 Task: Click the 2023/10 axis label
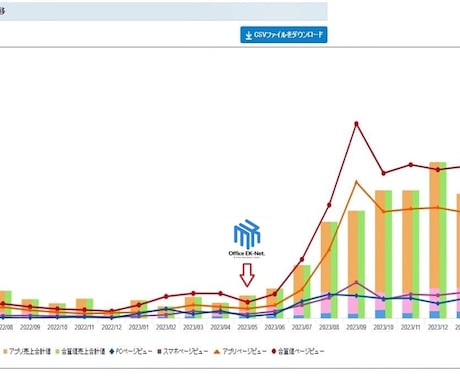point(384,327)
